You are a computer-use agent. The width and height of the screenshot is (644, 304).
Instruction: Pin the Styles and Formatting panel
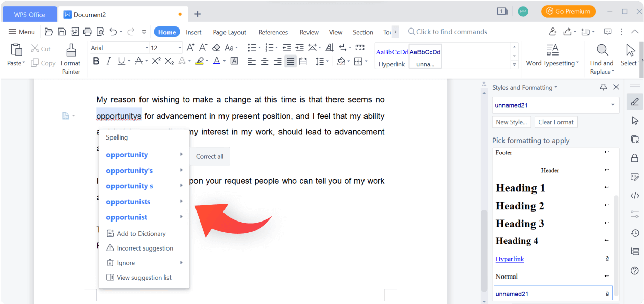pyautogui.click(x=603, y=87)
